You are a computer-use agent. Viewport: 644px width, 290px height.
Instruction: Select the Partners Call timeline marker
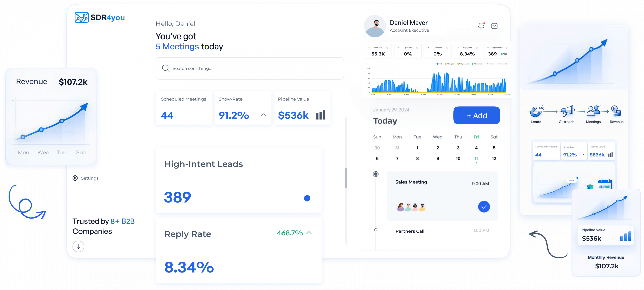point(376,230)
